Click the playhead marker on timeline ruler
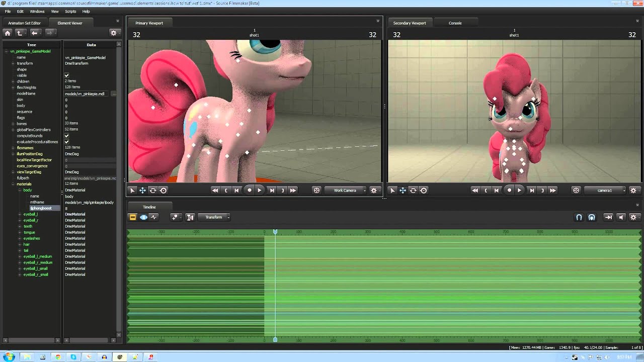This screenshot has width=644, height=362. click(275, 232)
